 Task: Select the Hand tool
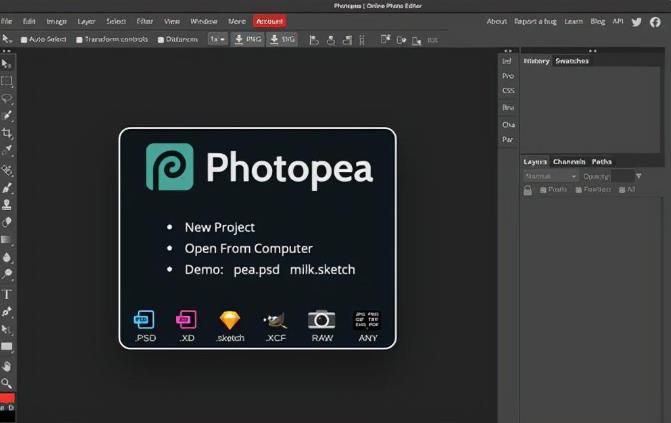coord(6,366)
